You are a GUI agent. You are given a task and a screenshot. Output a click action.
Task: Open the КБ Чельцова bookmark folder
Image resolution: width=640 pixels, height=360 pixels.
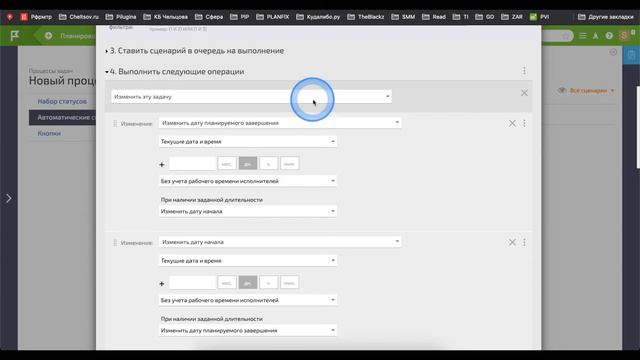pos(166,17)
